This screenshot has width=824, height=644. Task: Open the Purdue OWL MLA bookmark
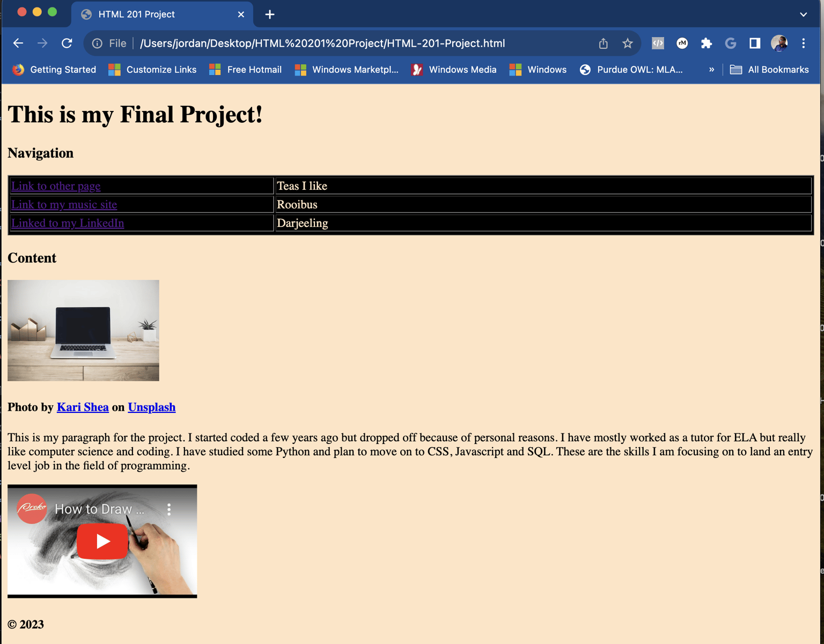(631, 70)
